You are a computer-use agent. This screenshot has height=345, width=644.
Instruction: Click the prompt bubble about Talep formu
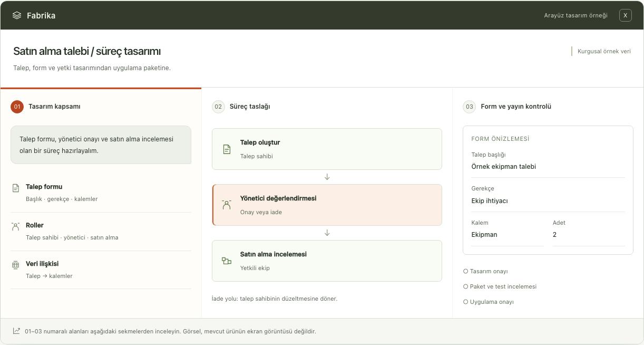click(x=101, y=145)
